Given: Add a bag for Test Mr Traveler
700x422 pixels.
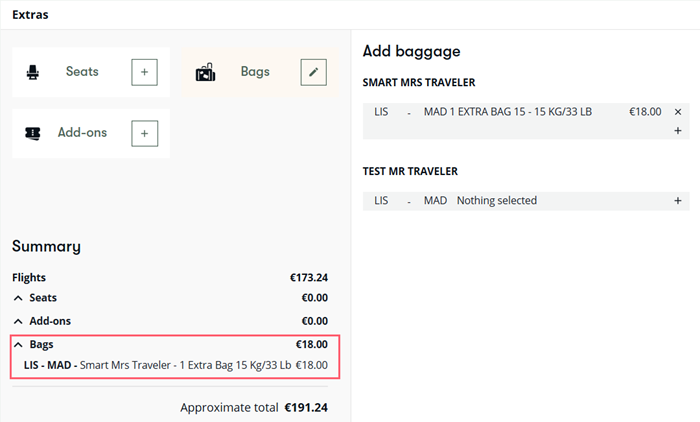Looking at the screenshot, I should (678, 201).
